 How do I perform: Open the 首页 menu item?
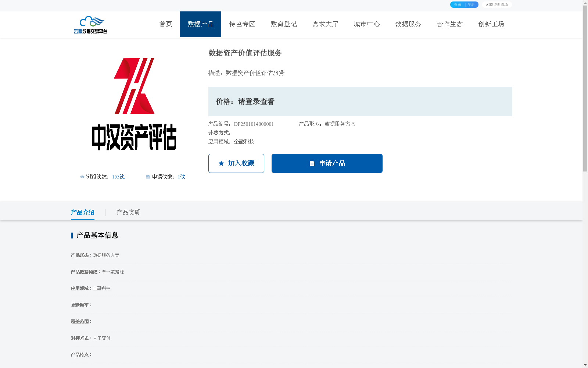[166, 24]
